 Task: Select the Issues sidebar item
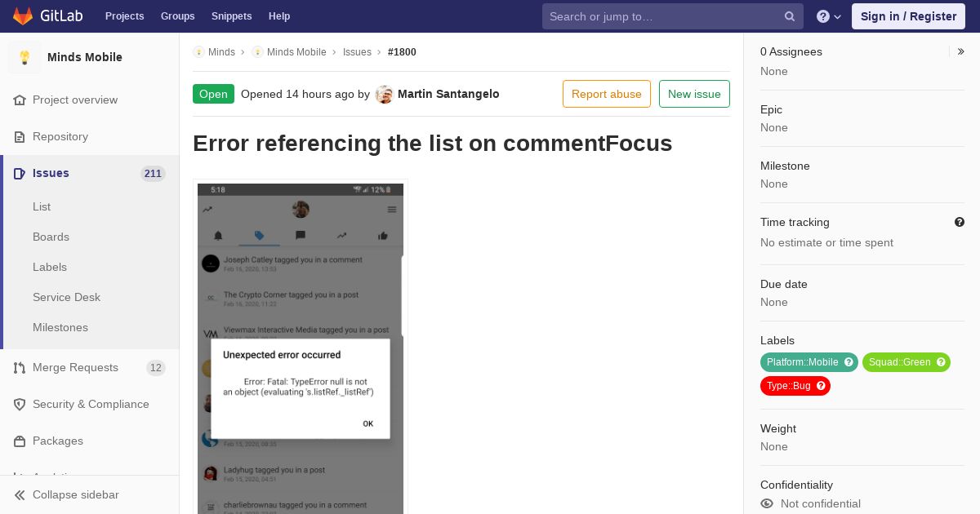point(90,173)
